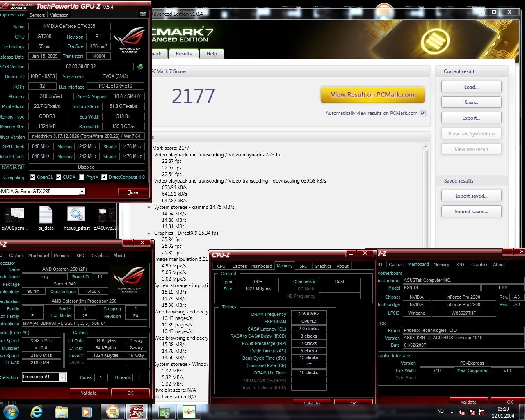Click the PCMark results scroll up arrow
The width and height of the screenshot is (525, 420).
(x=425, y=146)
